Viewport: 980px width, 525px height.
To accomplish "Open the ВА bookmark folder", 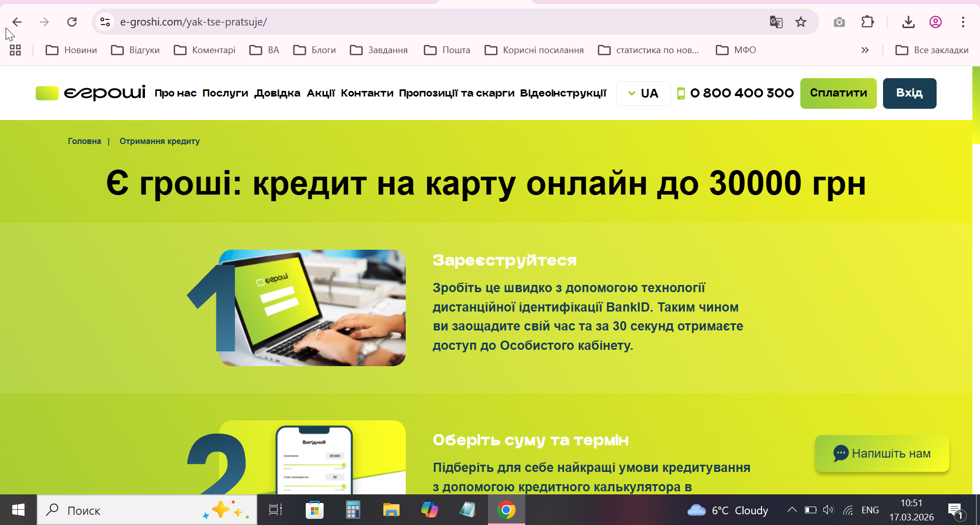I will pos(264,50).
